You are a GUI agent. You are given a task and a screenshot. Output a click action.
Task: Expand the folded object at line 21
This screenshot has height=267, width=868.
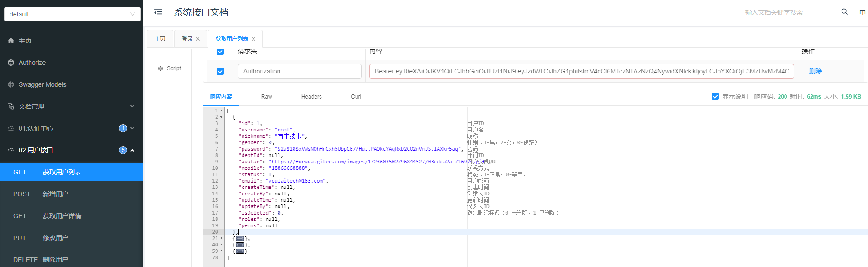point(222,238)
